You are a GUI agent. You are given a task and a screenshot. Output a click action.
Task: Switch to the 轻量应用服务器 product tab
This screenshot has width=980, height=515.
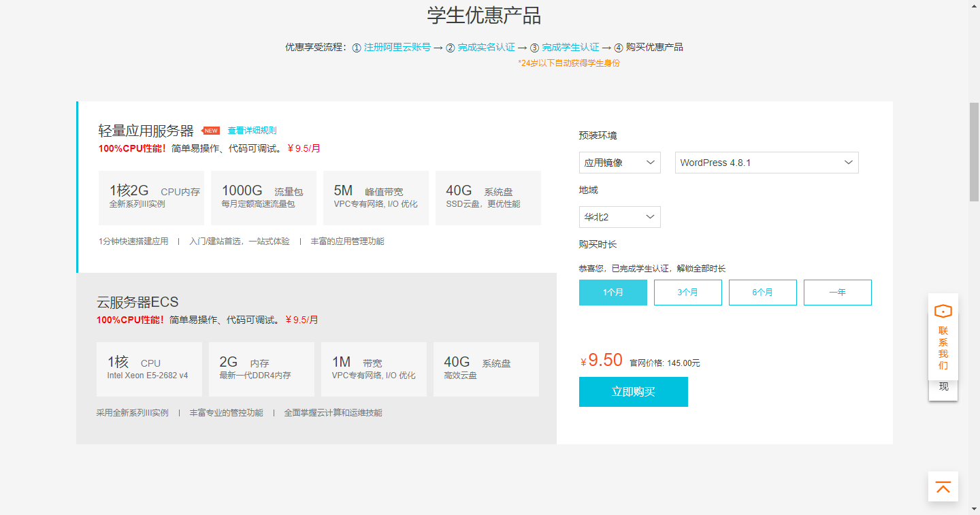tap(316, 187)
